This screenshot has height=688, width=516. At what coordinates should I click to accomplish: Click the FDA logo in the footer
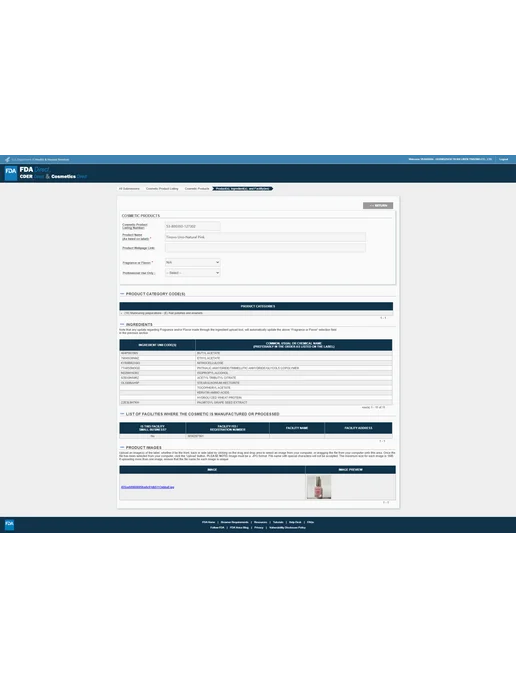(x=9, y=524)
